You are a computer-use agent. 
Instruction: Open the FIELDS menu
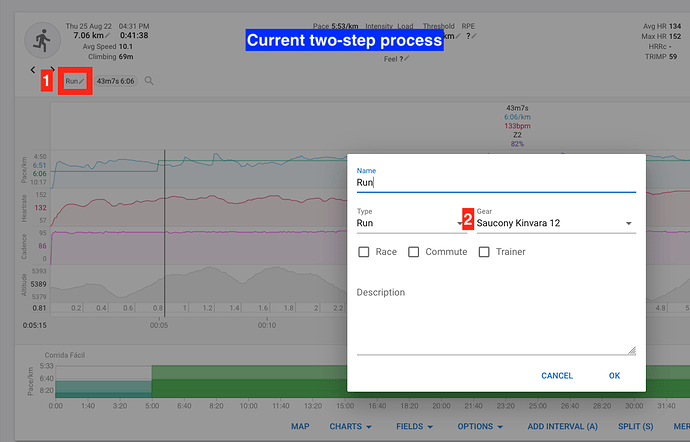pyautogui.click(x=415, y=426)
